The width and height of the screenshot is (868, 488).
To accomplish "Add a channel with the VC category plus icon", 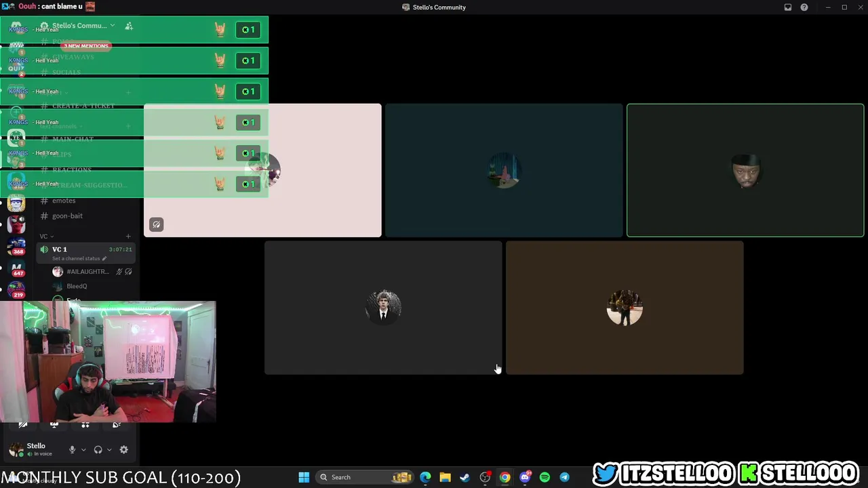I will [x=128, y=237].
